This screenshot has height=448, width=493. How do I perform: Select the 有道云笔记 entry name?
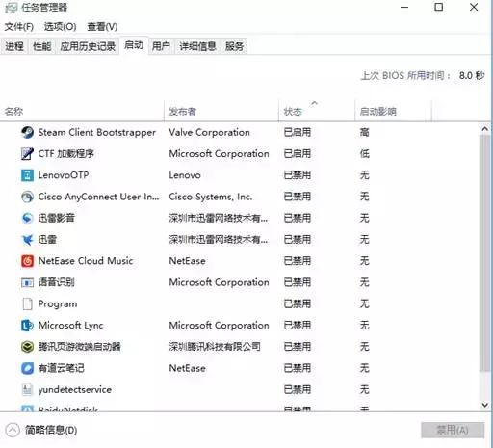[x=62, y=368]
